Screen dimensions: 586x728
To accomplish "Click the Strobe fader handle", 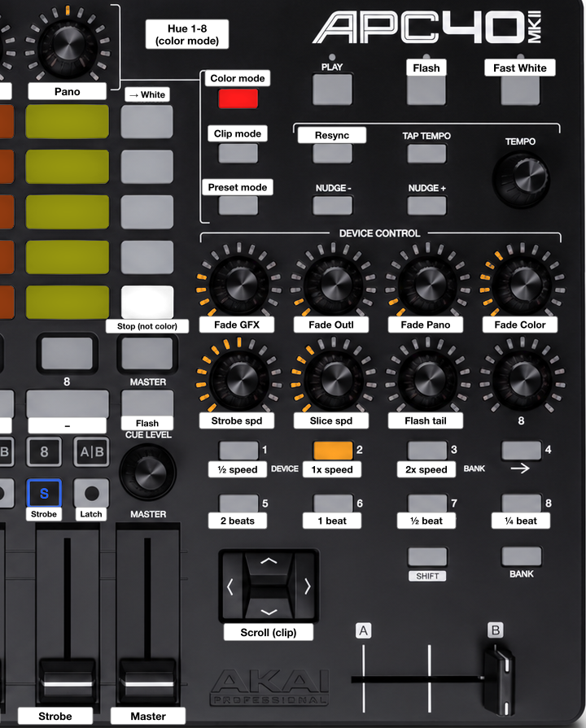I will pyautogui.click(x=68, y=682).
